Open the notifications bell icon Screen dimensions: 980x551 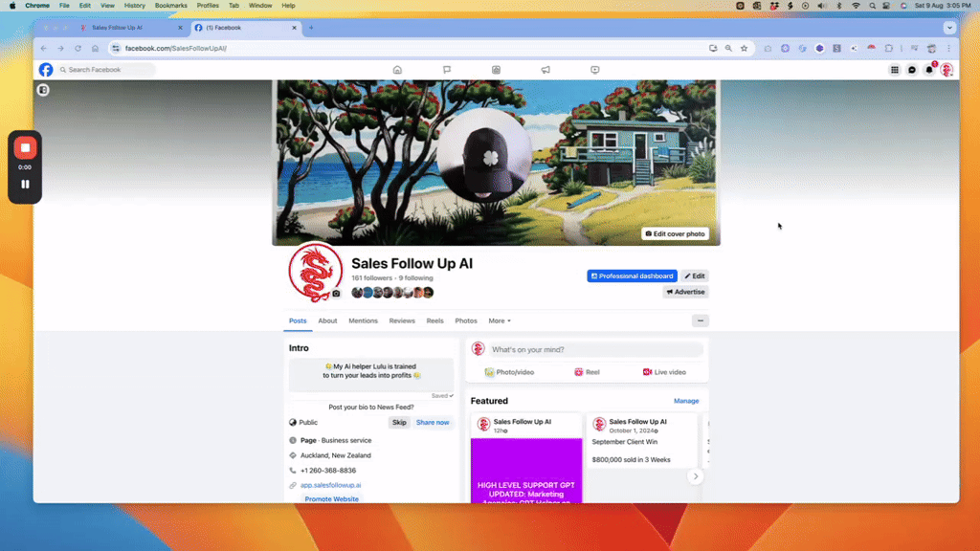(929, 70)
